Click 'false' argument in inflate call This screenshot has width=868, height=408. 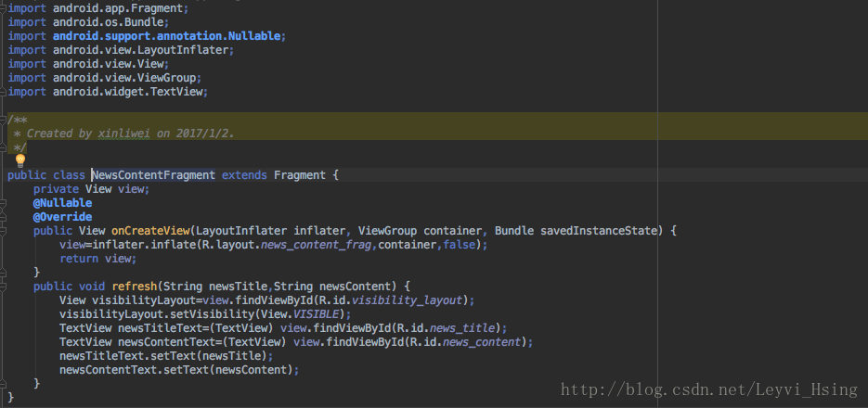point(460,245)
